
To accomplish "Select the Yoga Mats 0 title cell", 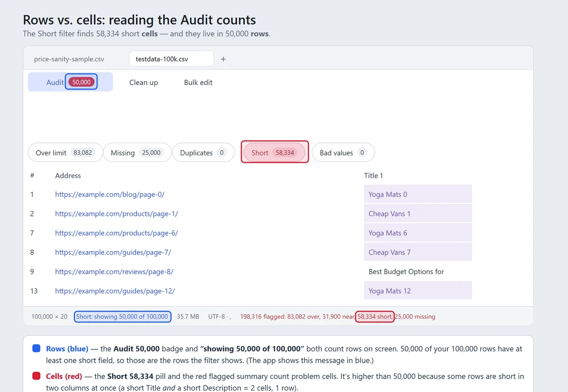I will 418,194.
